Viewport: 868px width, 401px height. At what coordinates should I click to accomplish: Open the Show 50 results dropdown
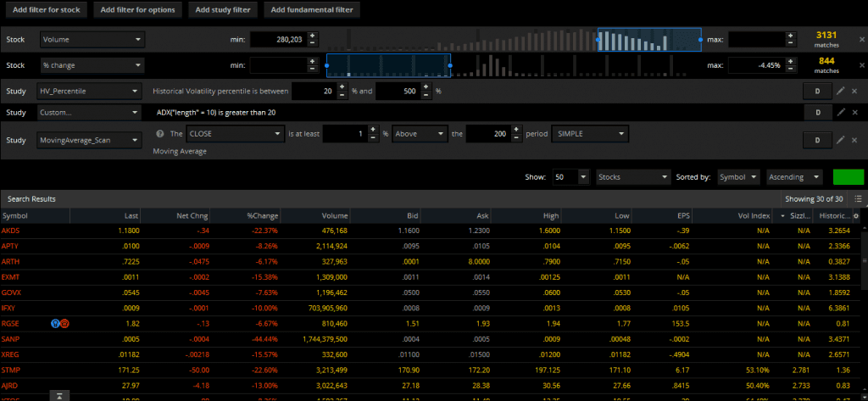click(571, 177)
